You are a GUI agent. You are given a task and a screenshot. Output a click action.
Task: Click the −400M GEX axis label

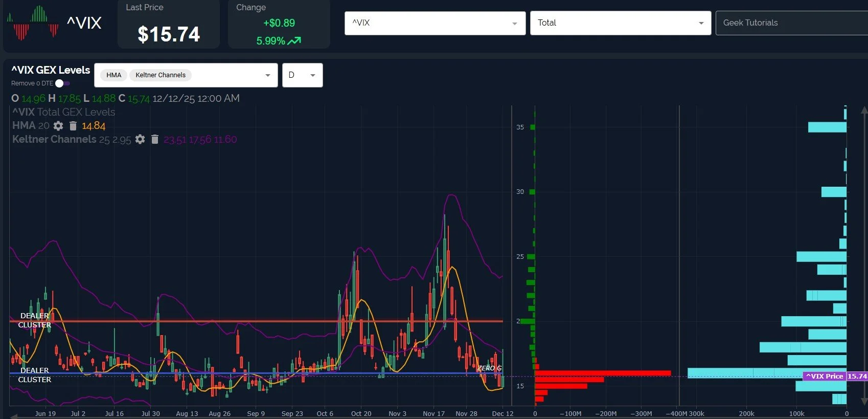pyautogui.click(x=676, y=413)
